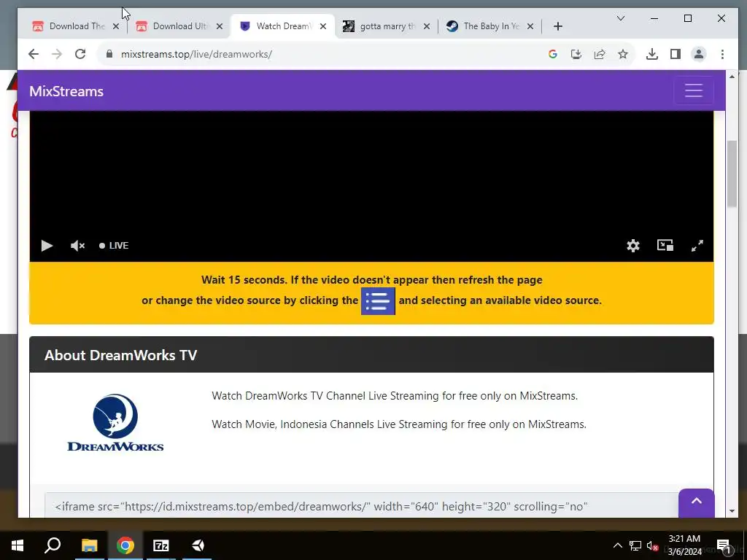Close the 'Download The' tab

coord(116,27)
